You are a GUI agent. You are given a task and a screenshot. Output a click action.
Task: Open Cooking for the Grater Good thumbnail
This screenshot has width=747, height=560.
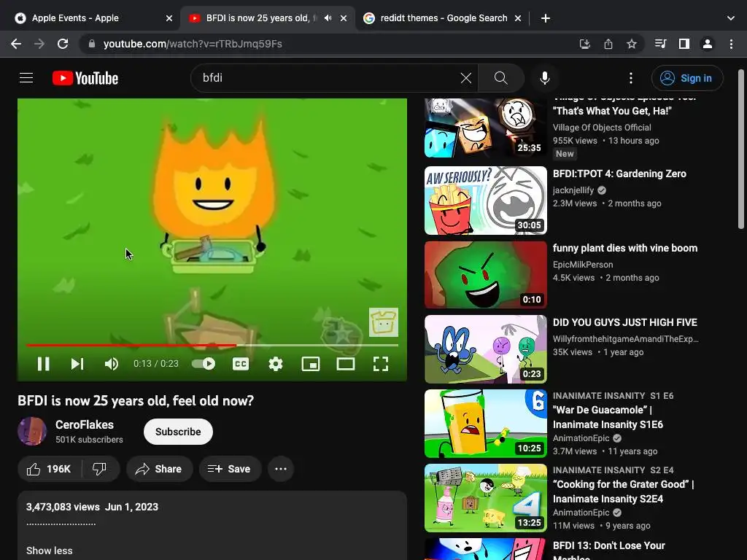tap(485, 497)
